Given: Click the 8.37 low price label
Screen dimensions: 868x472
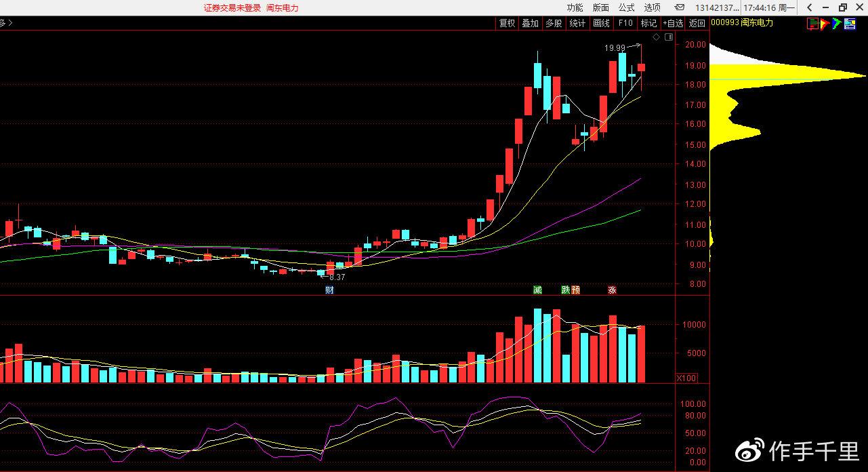Looking at the screenshot, I should point(337,277).
